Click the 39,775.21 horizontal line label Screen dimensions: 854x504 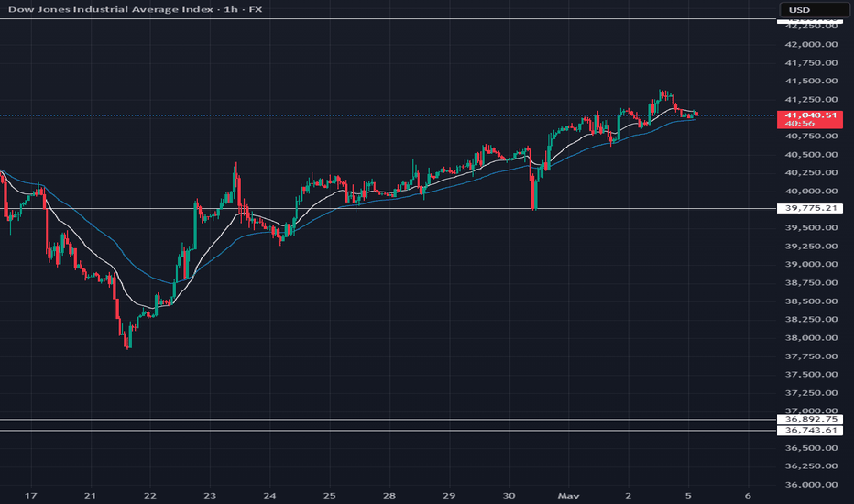tap(809, 208)
